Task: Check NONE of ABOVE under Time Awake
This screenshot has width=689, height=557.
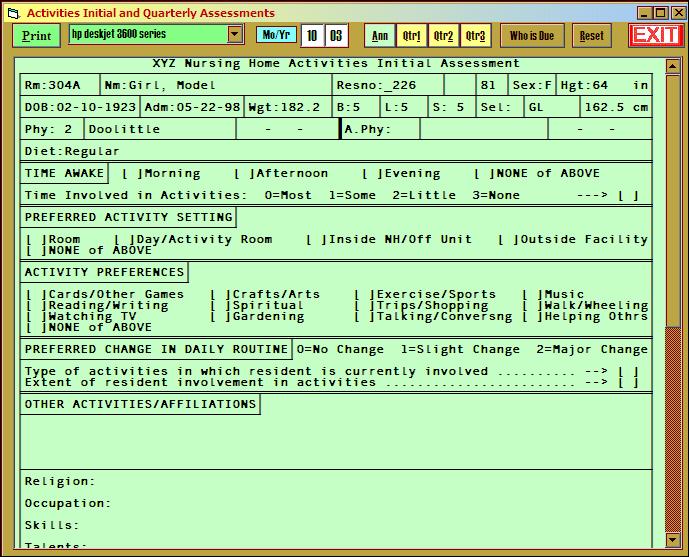Action: tap(484, 174)
